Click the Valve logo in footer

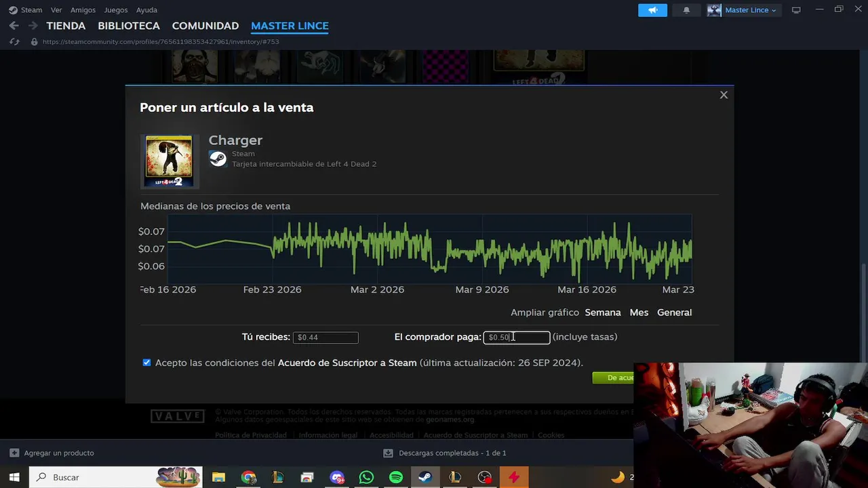tap(178, 415)
